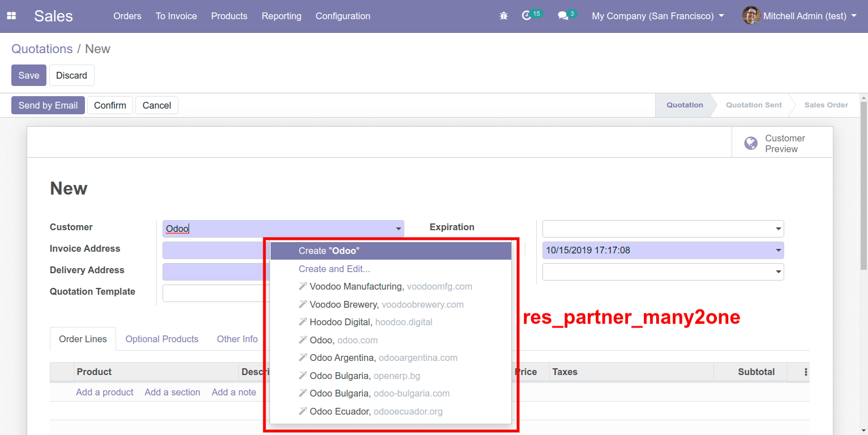
Task: Click wand icon beside Odoo Argentina
Action: (x=303, y=358)
